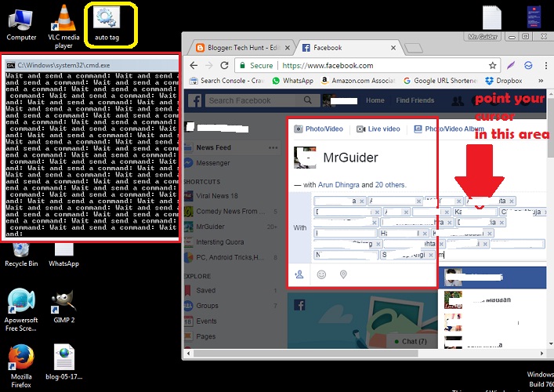The height and width of the screenshot is (392, 554).
Task: Open the WhatsApp desktop file icon
Action: click(x=64, y=255)
